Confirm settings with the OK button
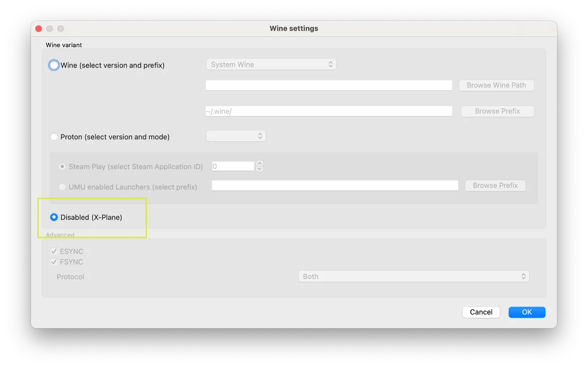Viewport: 588px width, 369px height. [526, 312]
